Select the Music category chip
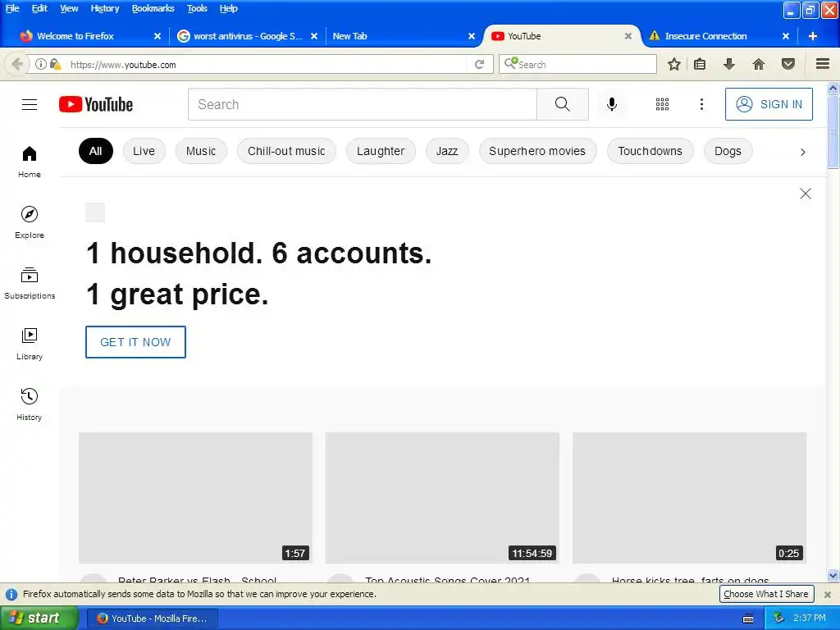The width and height of the screenshot is (840, 630). pyautogui.click(x=201, y=151)
